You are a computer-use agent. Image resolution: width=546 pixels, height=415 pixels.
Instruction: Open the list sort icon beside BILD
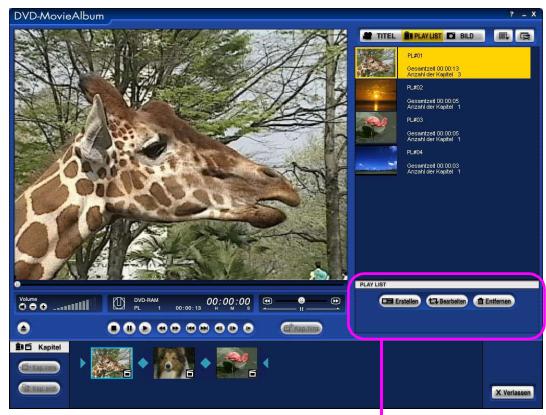[x=503, y=36]
